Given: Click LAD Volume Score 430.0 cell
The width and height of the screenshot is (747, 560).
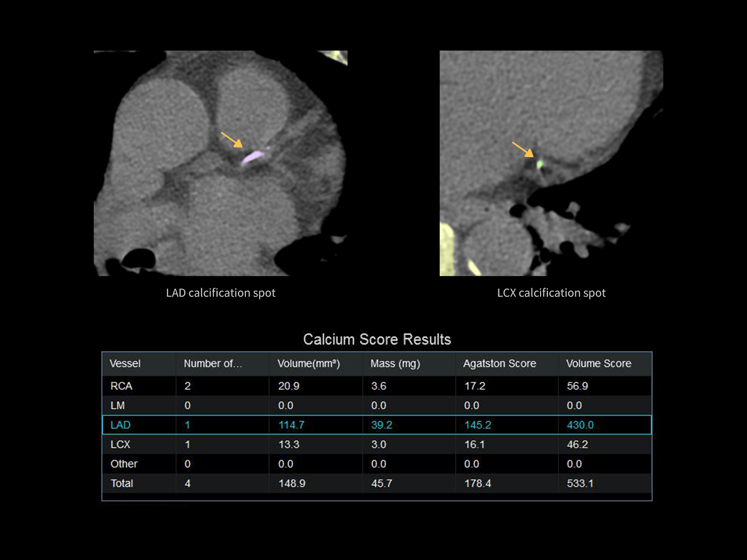Looking at the screenshot, I should point(580,425).
